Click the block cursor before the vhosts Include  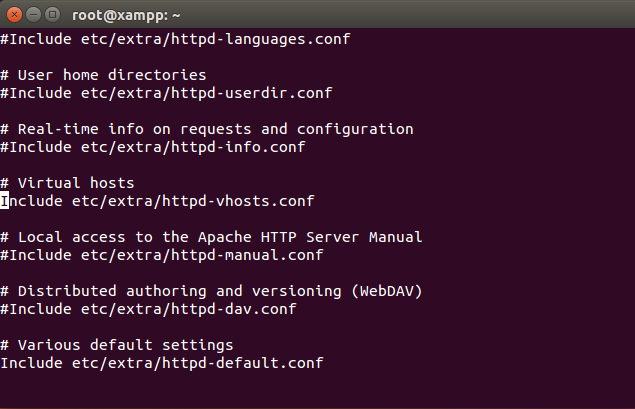(5, 201)
